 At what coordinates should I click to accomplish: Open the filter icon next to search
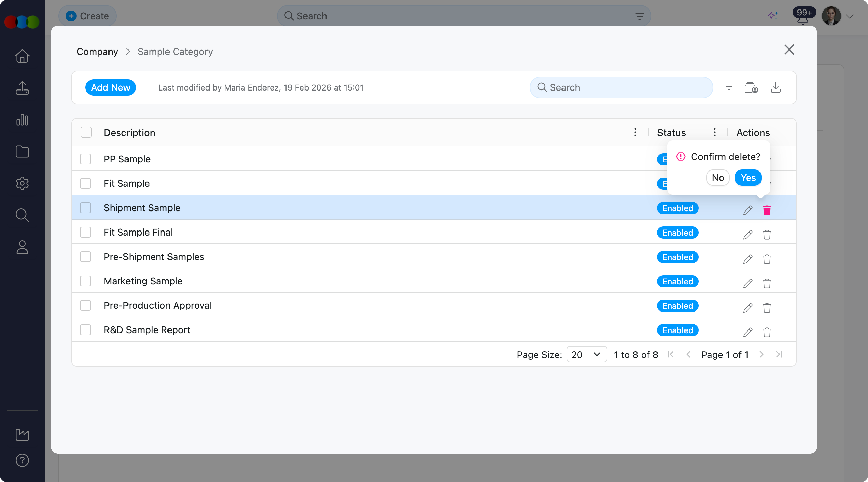728,87
